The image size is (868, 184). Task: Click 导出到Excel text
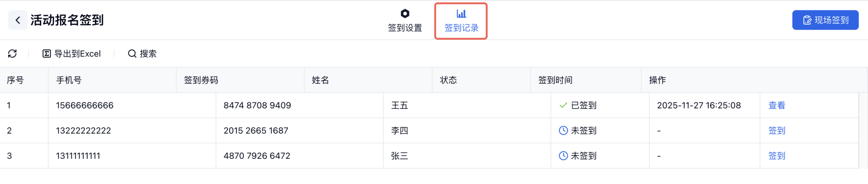tap(77, 53)
